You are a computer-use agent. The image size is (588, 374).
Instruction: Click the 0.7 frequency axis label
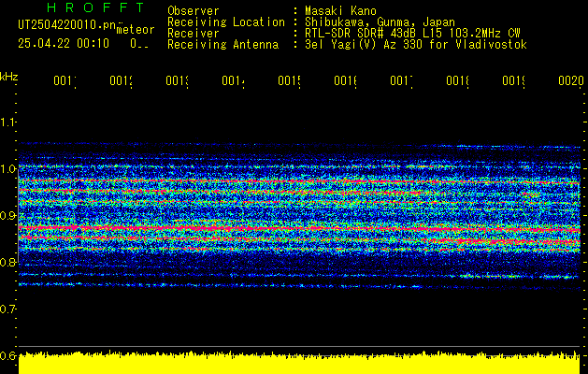click(x=7, y=309)
